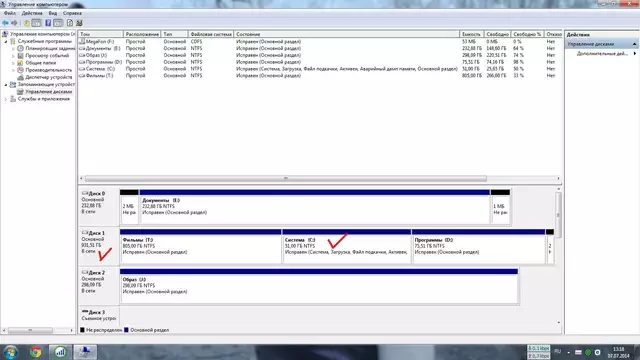The width and height of the screenshot is (640, 360).
Task: Open Help via the blue question-mark icon
Action: click(x=48, y=23)
